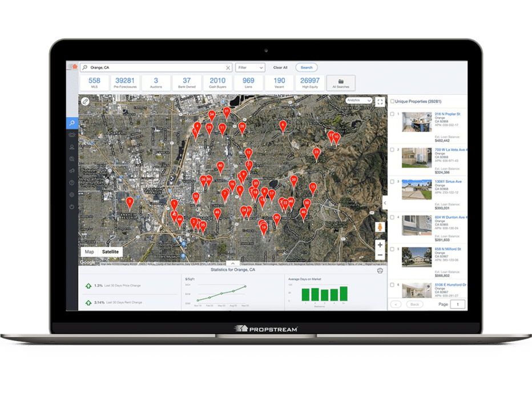Check the box for 5106 E Hunsford Dr

[x=392, y=285]
